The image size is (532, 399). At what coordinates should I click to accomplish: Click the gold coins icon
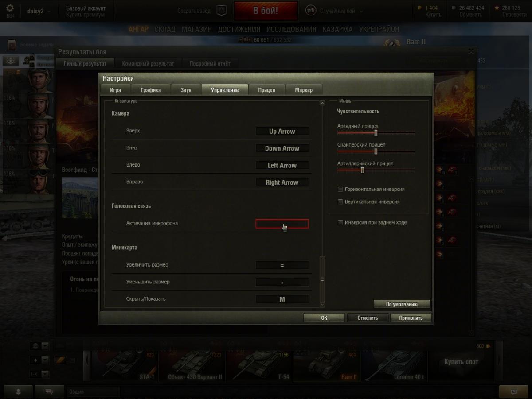[420, 8]
